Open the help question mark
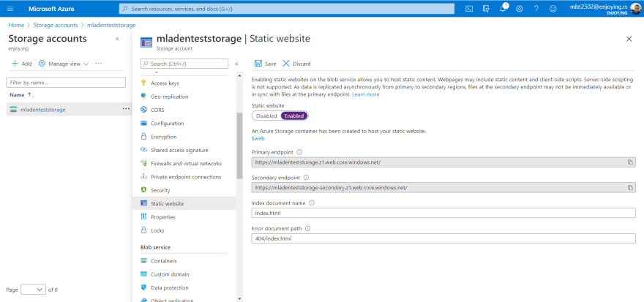The height and width of the screenshot is (302, 644). click(x=536, y=9)
